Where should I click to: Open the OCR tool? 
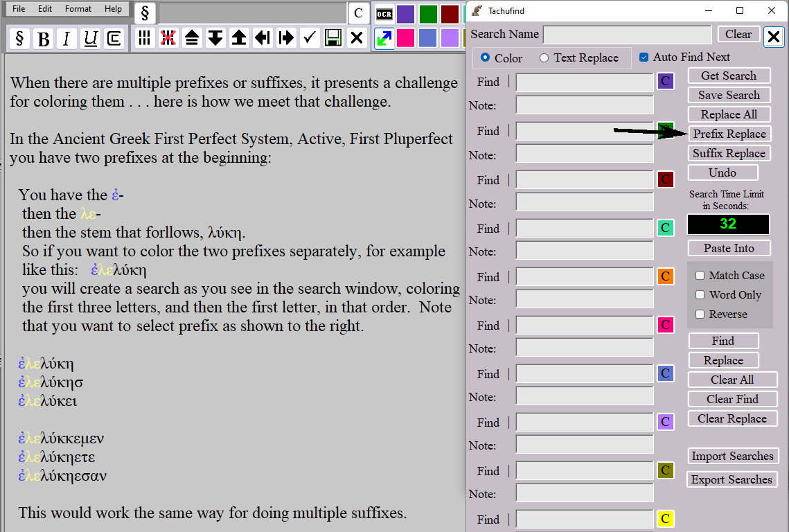pyautogui.click(x=383, y=13)
